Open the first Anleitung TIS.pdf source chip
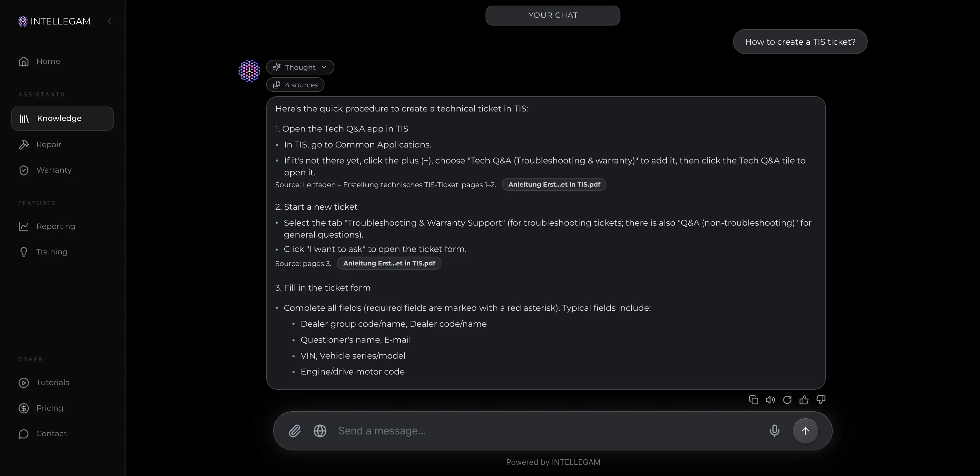The height and width of the screenshot is (476, 980). coord(554,185)
